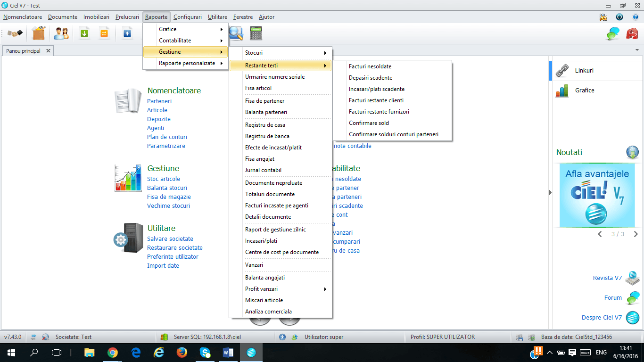Click the green download arrow toolbar icon

[84, 33]
